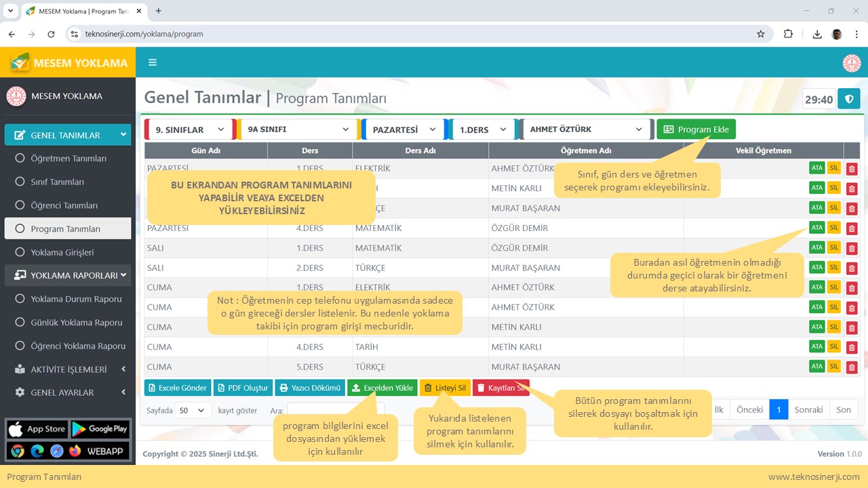Click the user profile avatar in header
Screen dimensions: 868x488
(x=851, y=63)
